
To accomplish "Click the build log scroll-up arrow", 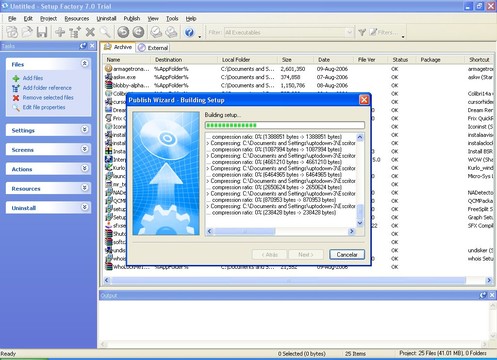I will pyautogui.click(x=360, y=137).
